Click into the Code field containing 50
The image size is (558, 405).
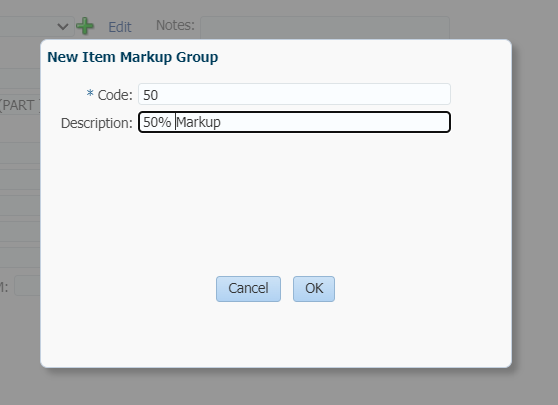point(294,94)
